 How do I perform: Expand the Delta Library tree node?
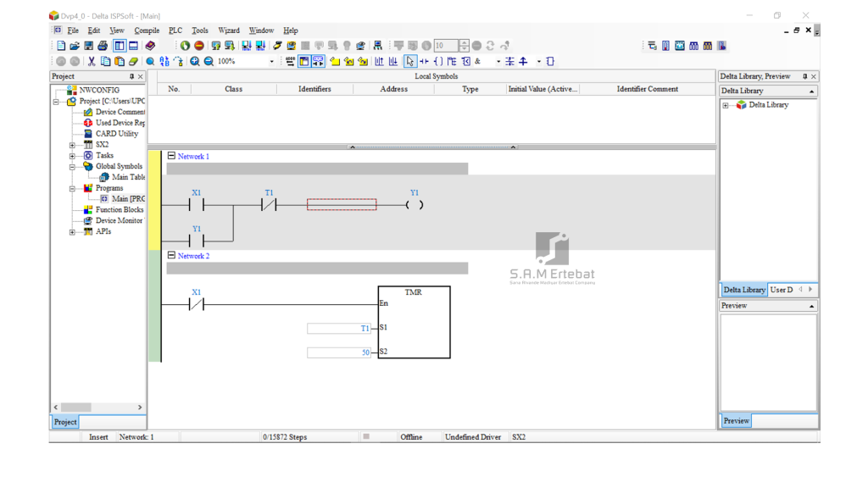tap(726, 105)
